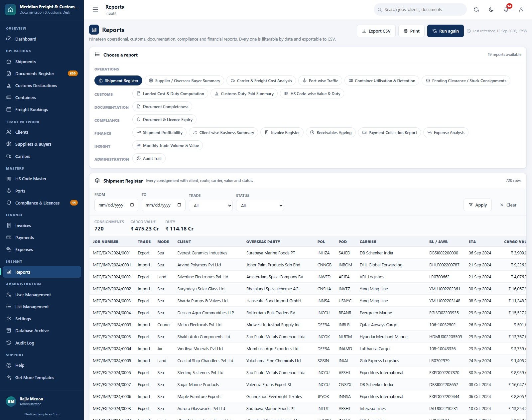The height and width of the screenshot is (420, 532).
Task: Click Run again button
Action: [445, 31]
